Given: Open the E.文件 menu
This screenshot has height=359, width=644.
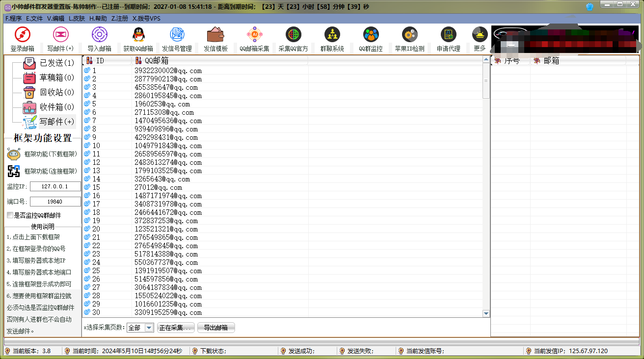Looking at the screenshot, I should click(34, 19).
